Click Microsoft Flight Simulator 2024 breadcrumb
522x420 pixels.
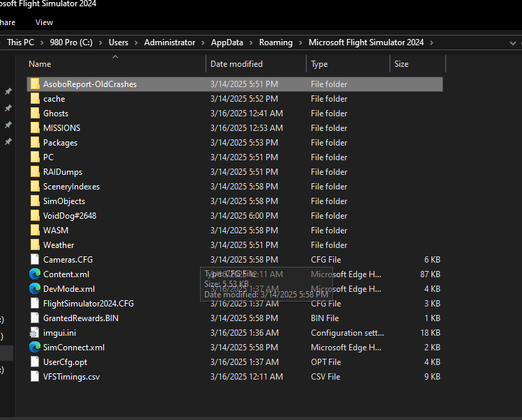(366, 42)
